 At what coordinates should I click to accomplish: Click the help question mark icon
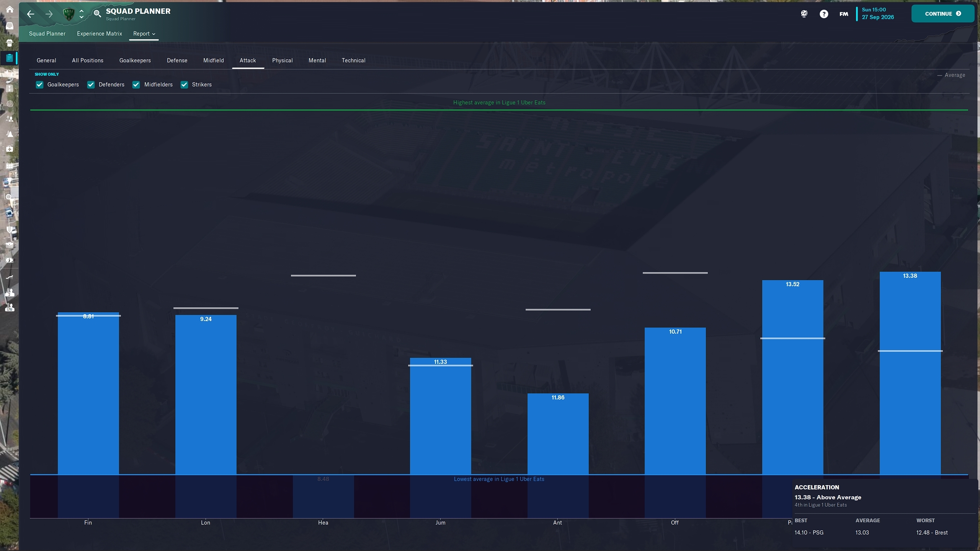point(823,14)
